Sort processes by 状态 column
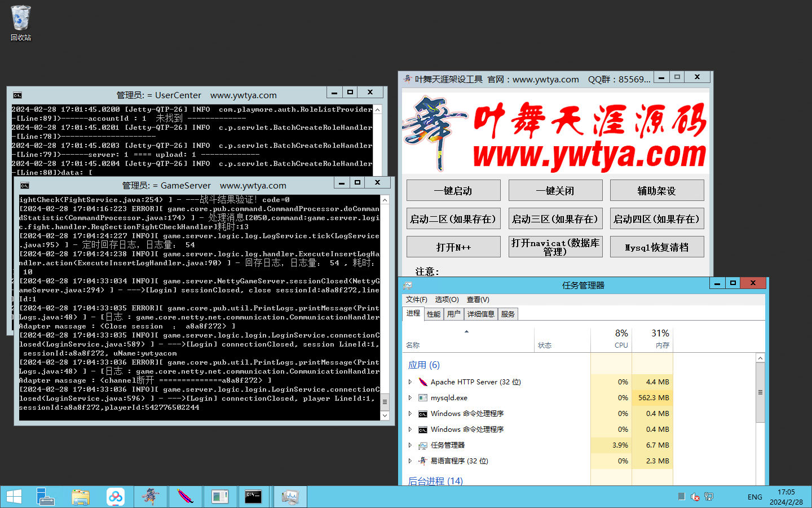The width and height of the screenshot is (812, 508). point(562,340)
